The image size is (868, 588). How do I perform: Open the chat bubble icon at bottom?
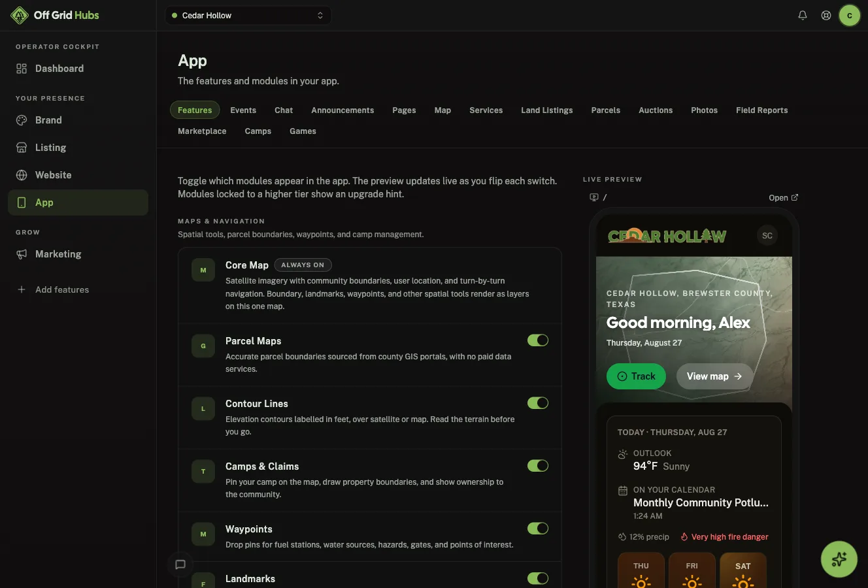(180, 564)
